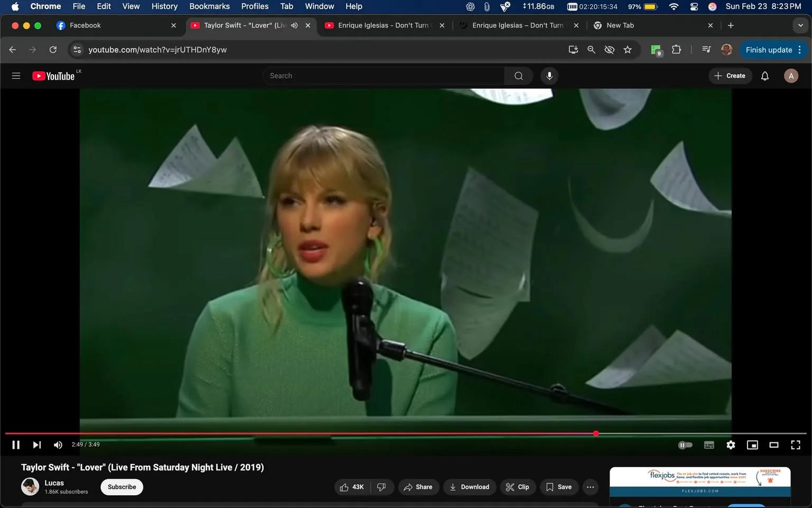This screenshot has height=508, width=812.
Task: Activate the miniplayer
Action: (752, 444)
